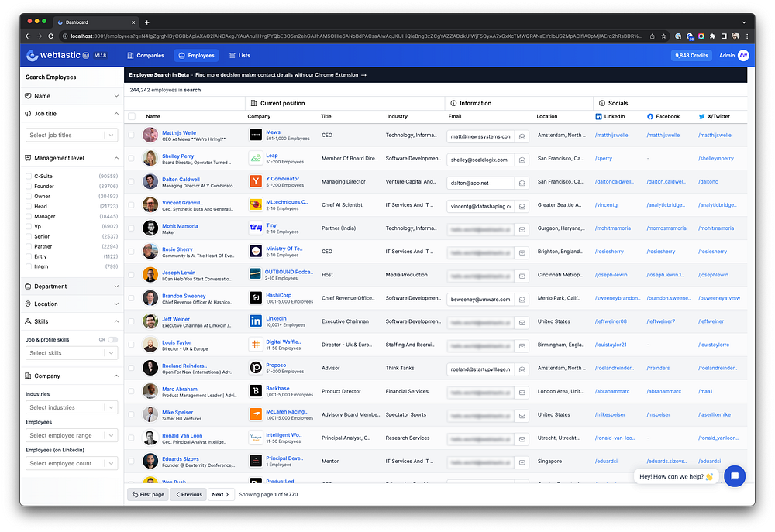
Task: Open /jeffweiner08 LinkedIn link
Action: pyautogui.click(x=611, y=321)
